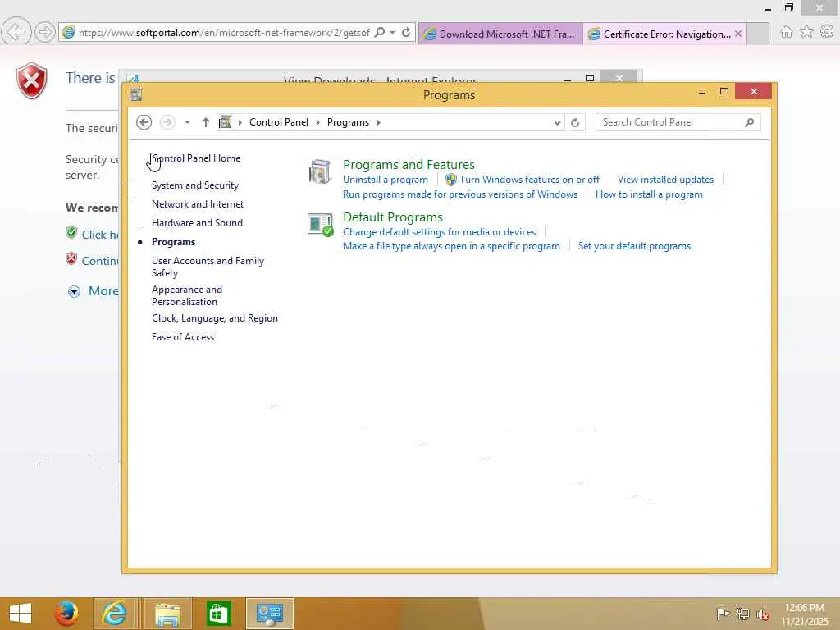Click Internet Explorer forward button
The width and height of the screenshot is (840, 630).
pyautogui.click(x=45, y=32)
